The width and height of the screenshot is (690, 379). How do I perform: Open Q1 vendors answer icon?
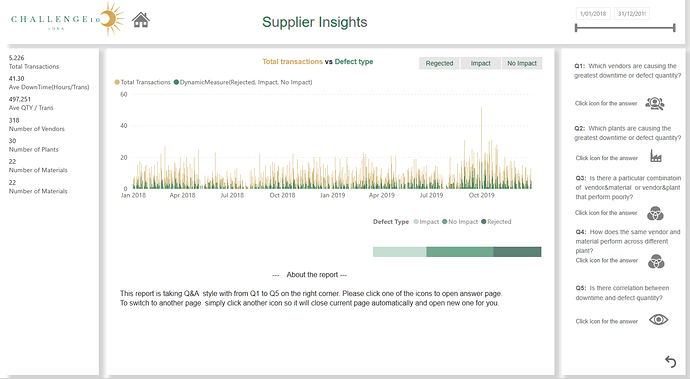pos(655,103)
